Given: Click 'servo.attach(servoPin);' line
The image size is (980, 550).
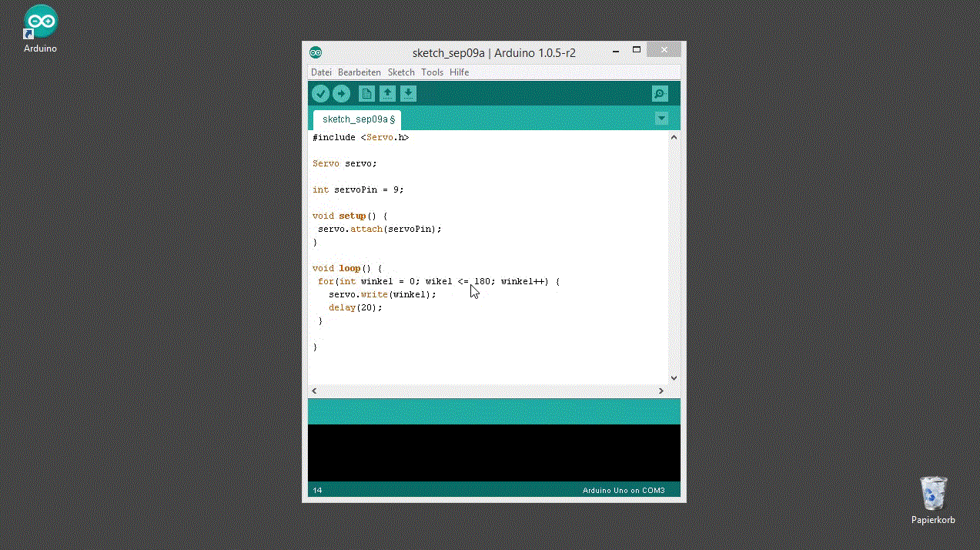Looking at the screenshot, I should 380,229.
